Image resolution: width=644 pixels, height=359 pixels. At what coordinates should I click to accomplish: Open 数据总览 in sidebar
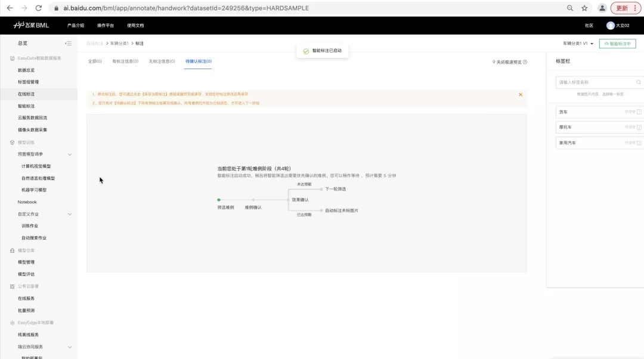tap(26, 70)
